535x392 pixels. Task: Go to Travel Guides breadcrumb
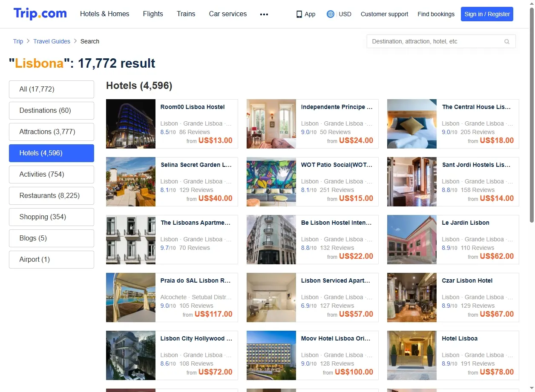click(x=52, y=41)
